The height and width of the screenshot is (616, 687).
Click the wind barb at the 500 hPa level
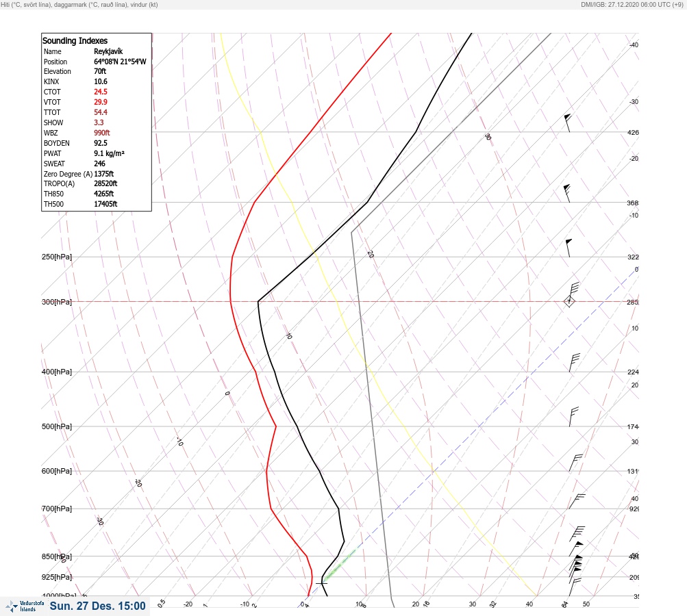pos(573,416)
